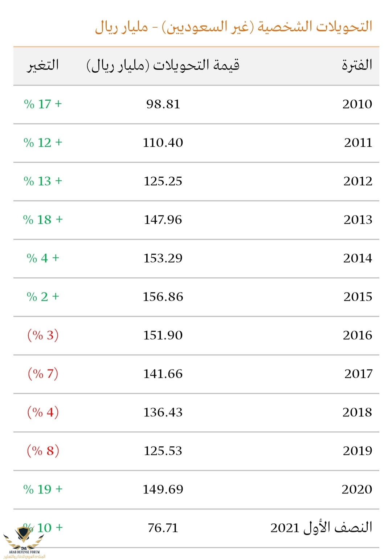Screen dimensions: 392x560
Task: Click the orange table title text
Action: pos(234,27)
